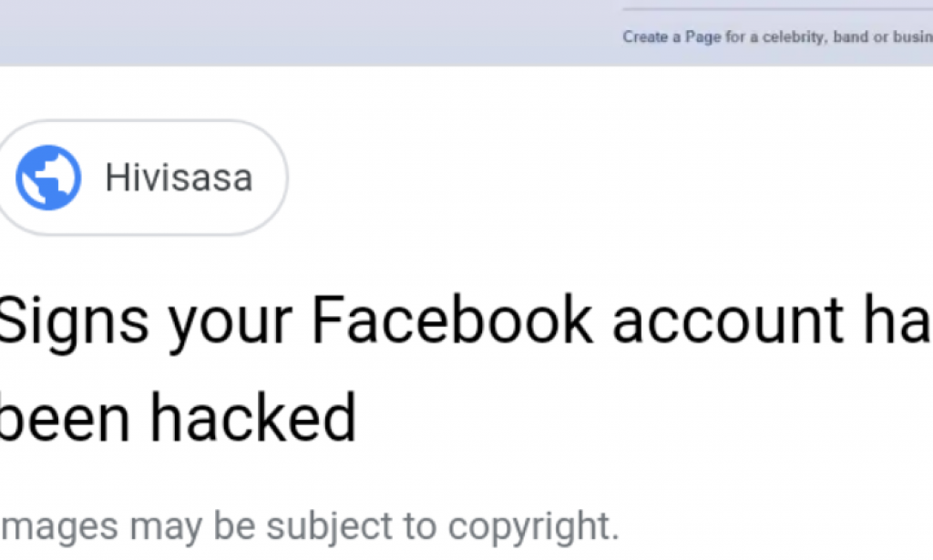
Task: Open the Hivisasa source chip
Action: (x=141, y=178)
